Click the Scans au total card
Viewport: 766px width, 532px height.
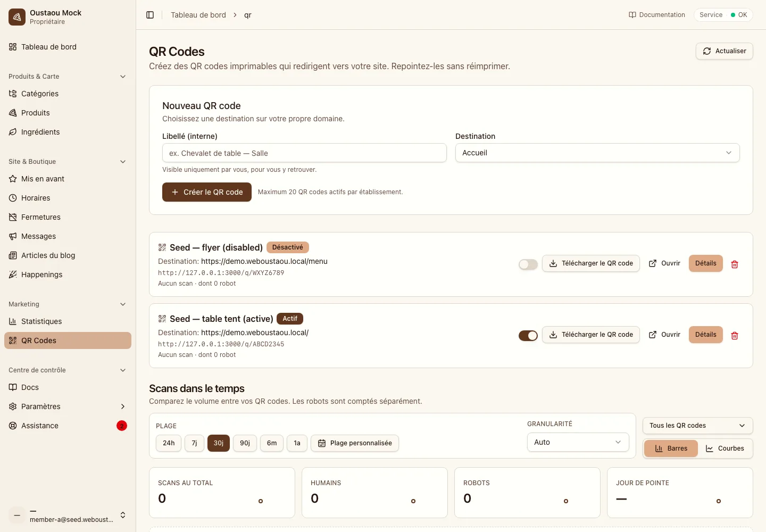coord(222,493)
